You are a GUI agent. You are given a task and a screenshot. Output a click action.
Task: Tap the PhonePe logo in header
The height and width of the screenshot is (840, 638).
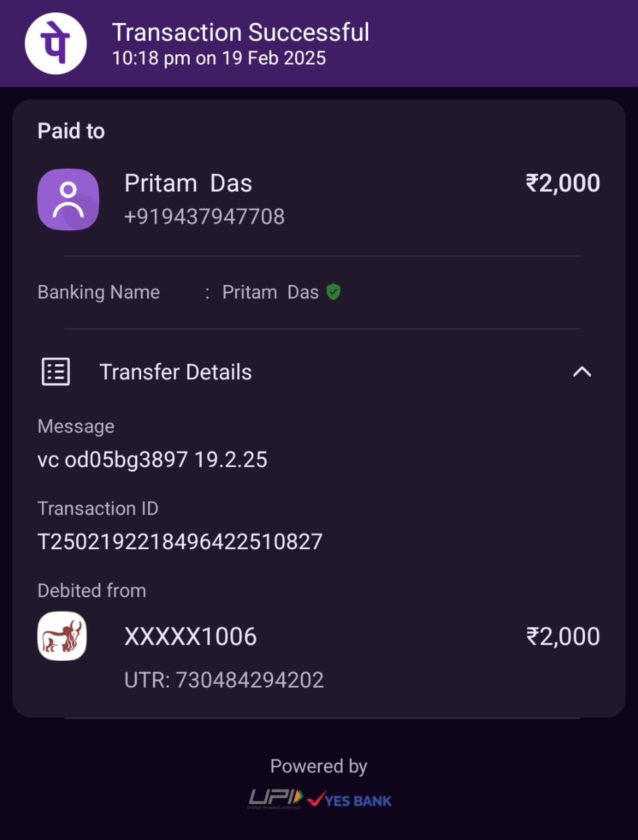[56, 43]
